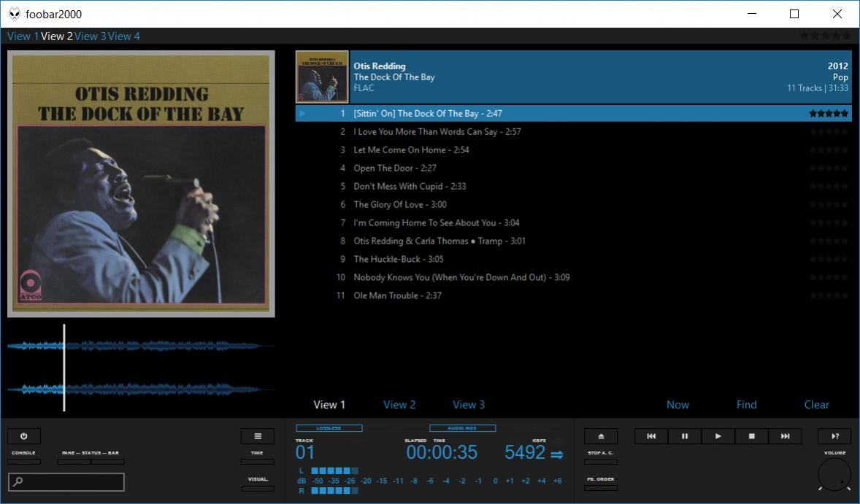Adjust the VOLUME knob
Screen dimensions: 860x504
pyautogui.click(x=834, y=474)
